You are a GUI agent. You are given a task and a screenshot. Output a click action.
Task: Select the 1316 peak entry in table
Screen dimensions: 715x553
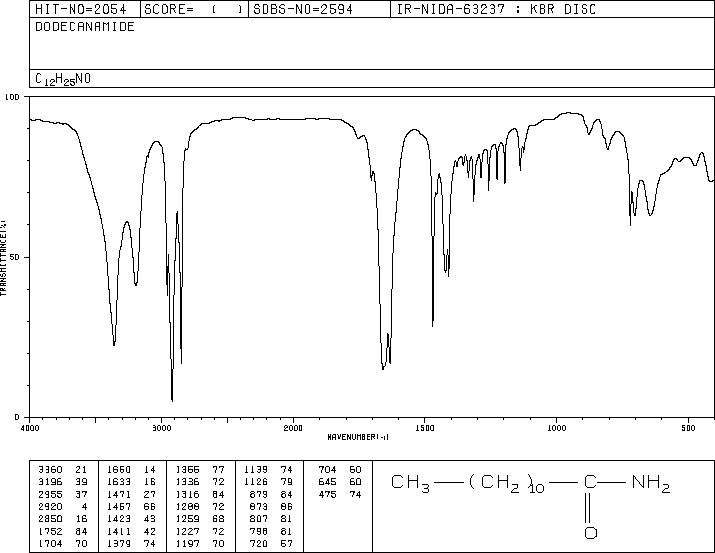tap(200, 494)
